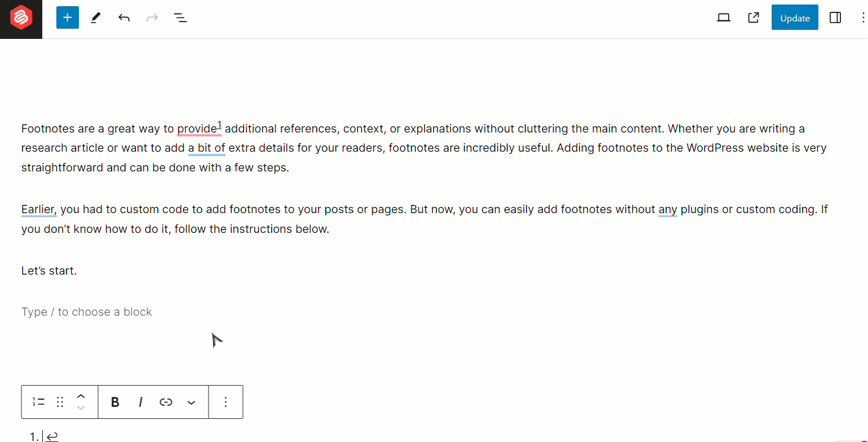View post in new tab icon
The height and width of the screenshot is (442, 868).
753,17
